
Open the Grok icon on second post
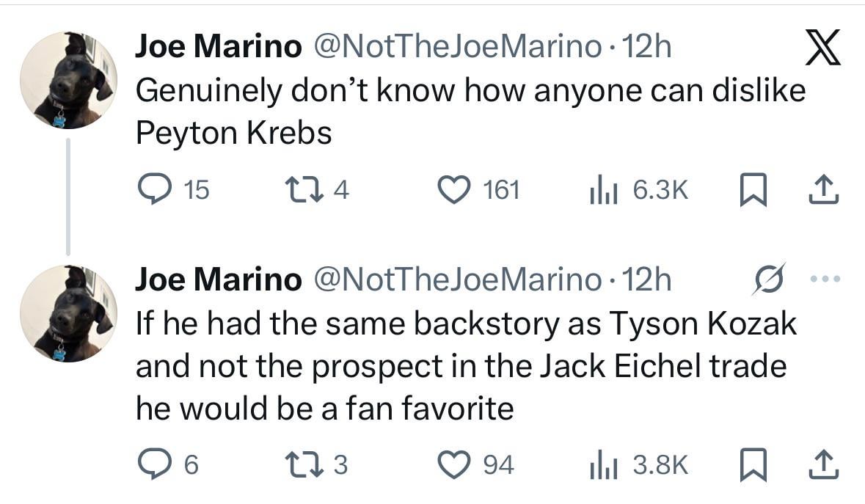[x=768, y=279]
